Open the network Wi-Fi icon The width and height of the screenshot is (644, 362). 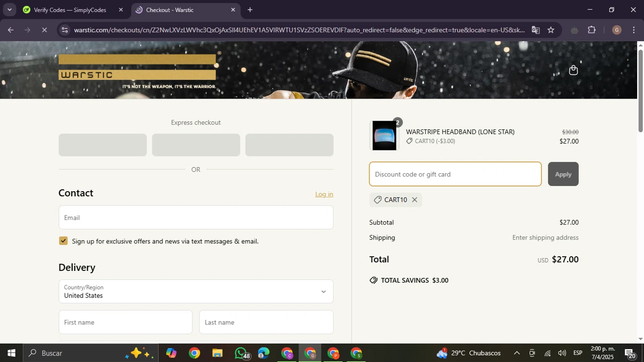[x=547, y=353]
